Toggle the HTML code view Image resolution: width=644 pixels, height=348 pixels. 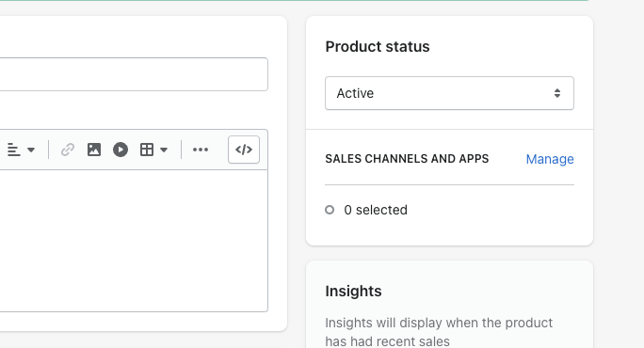click(x=244, y=150)
